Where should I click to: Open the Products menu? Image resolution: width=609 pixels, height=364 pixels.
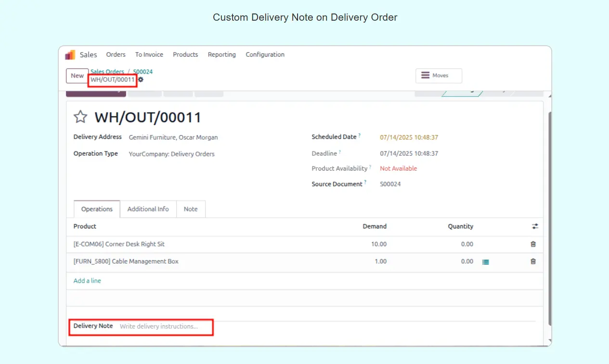pos(185,55)
